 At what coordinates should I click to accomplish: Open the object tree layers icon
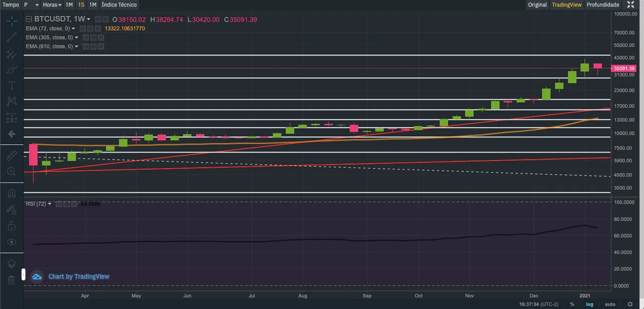tap(12, 264)
